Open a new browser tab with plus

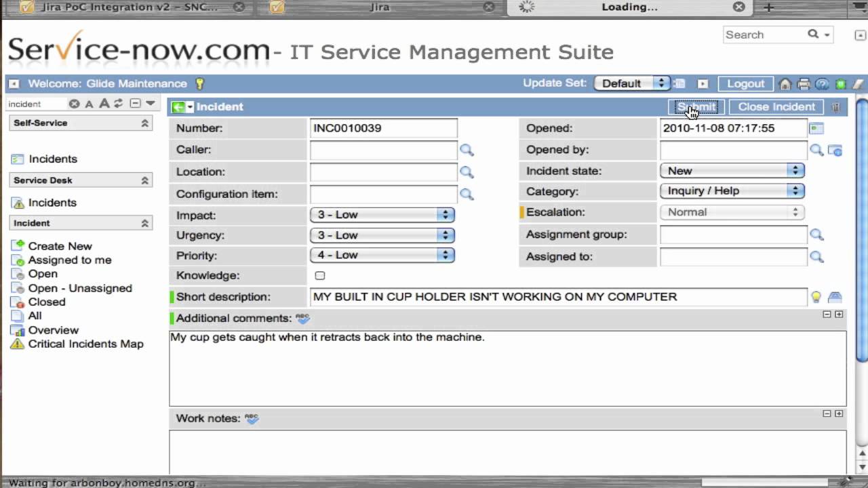(768, 7)
